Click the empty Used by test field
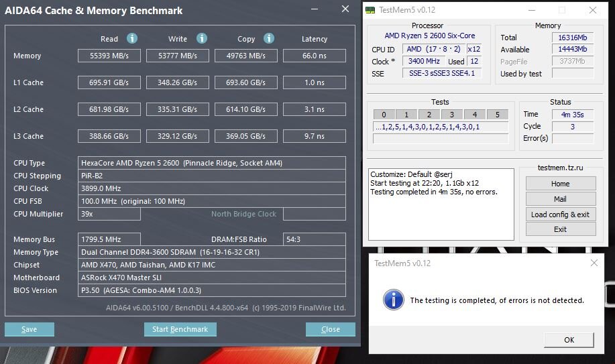 pos(573,73)
